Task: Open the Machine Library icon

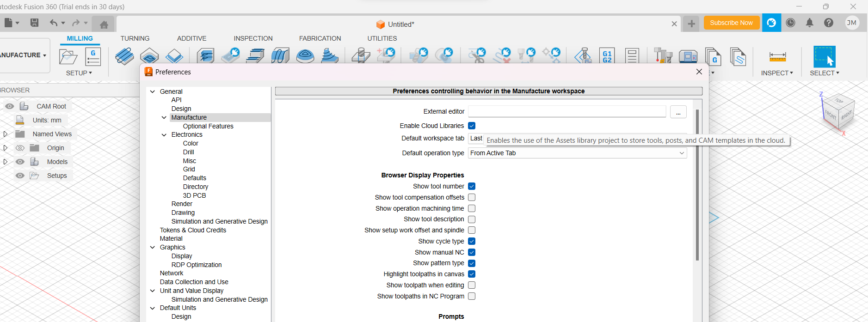Action: pos(688,56)
